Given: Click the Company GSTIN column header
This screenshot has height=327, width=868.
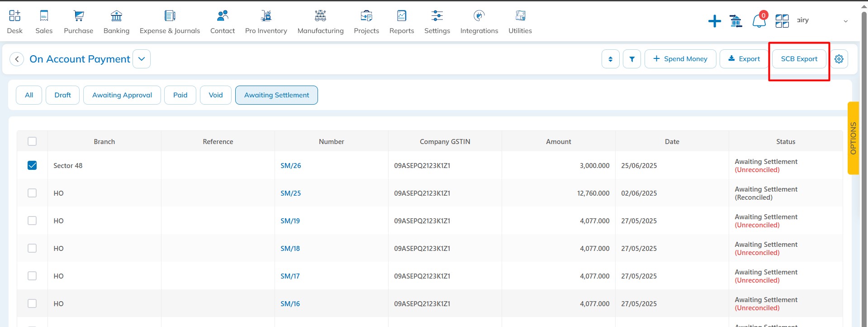Looking at the screenshot, I should point(445,142).
